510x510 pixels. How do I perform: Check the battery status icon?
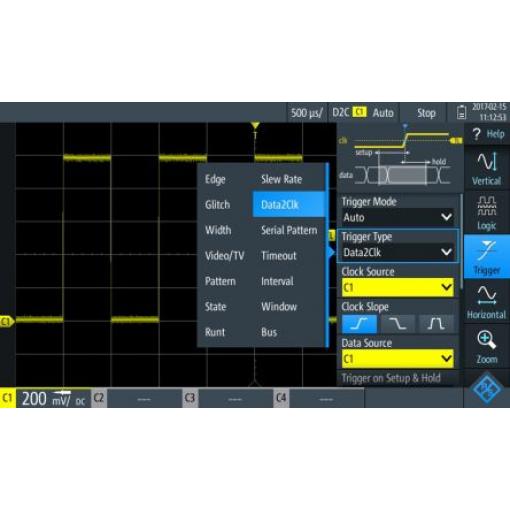point(462,112)
